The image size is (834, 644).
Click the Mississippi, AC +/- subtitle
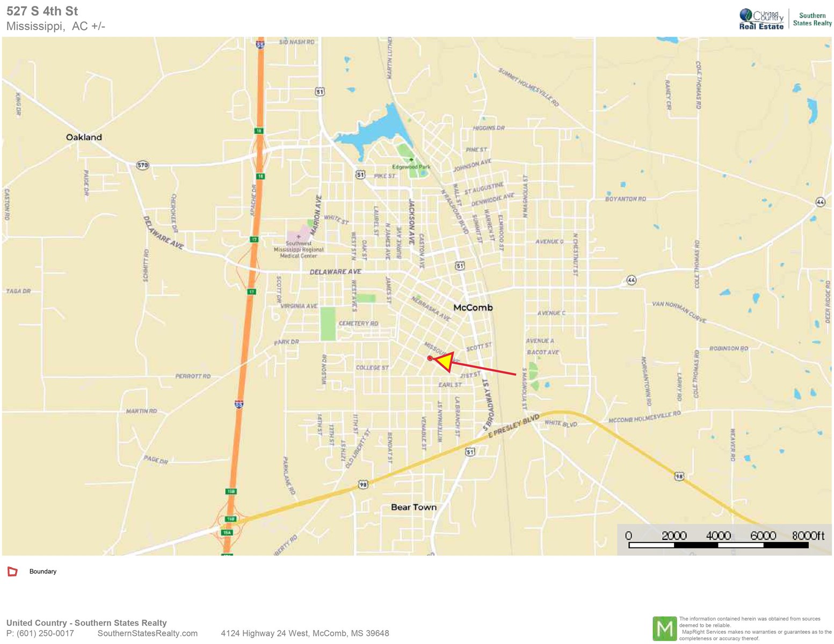[56, 26]
